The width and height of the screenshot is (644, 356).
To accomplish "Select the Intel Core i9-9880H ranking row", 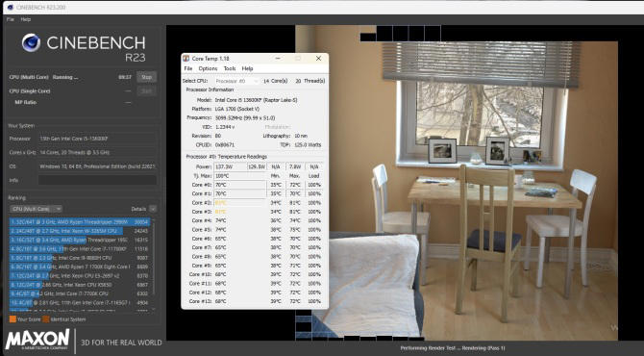I will click(80, 258).
